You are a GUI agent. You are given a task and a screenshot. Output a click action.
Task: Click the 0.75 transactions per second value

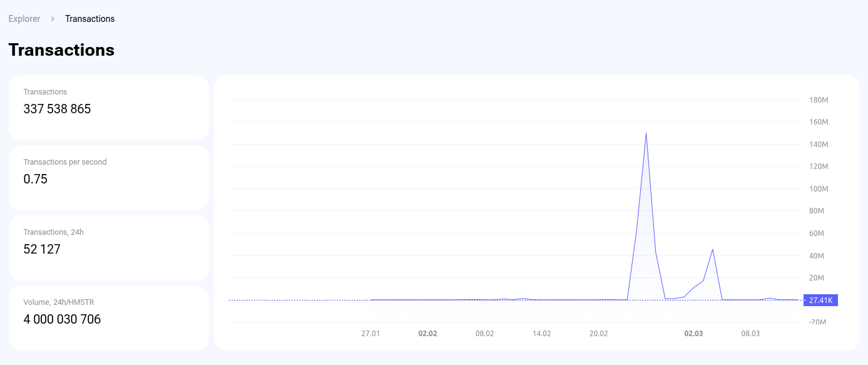coord(36,179)
